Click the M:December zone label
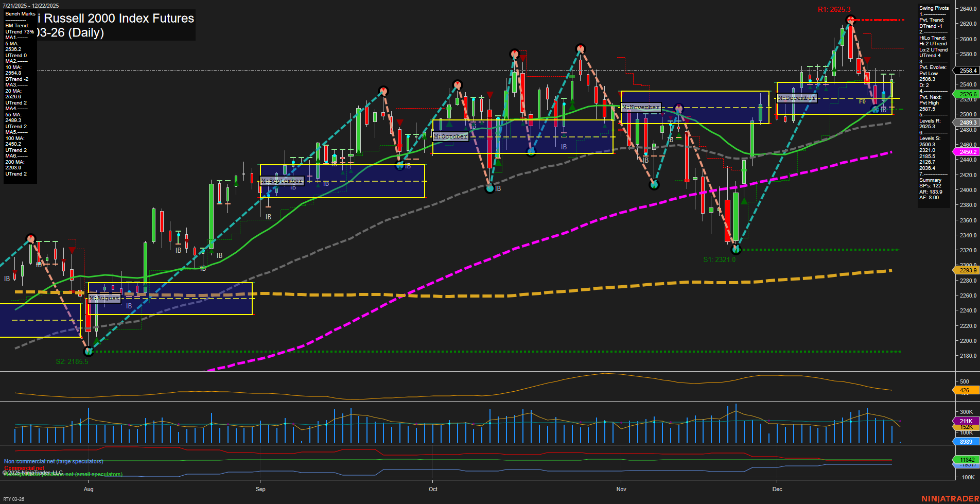Viewport: 980px width, 504px height. coord(797,97)
